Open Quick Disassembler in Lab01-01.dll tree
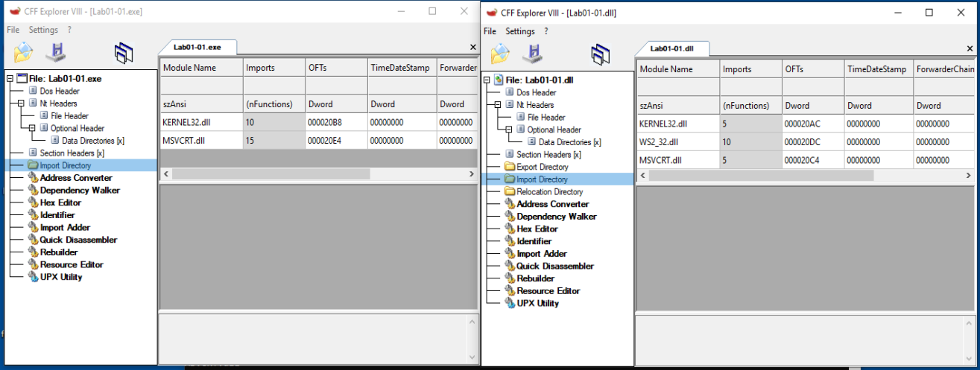This screenshot has width=980, height=370. coord(555,266)
